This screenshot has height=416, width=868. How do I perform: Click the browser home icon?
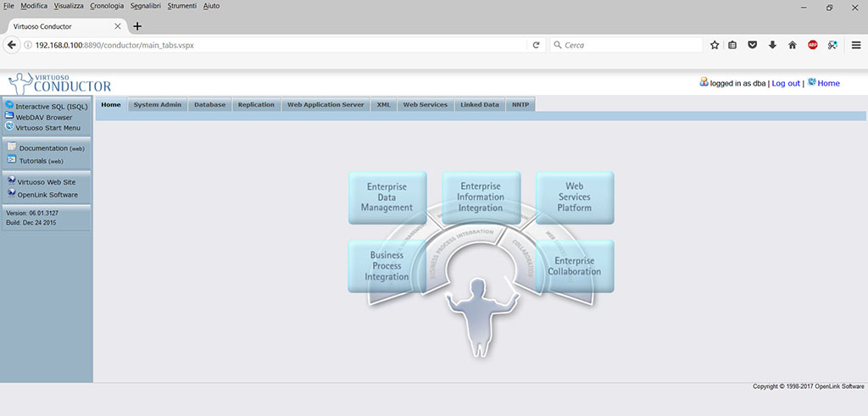pos(793,46)
